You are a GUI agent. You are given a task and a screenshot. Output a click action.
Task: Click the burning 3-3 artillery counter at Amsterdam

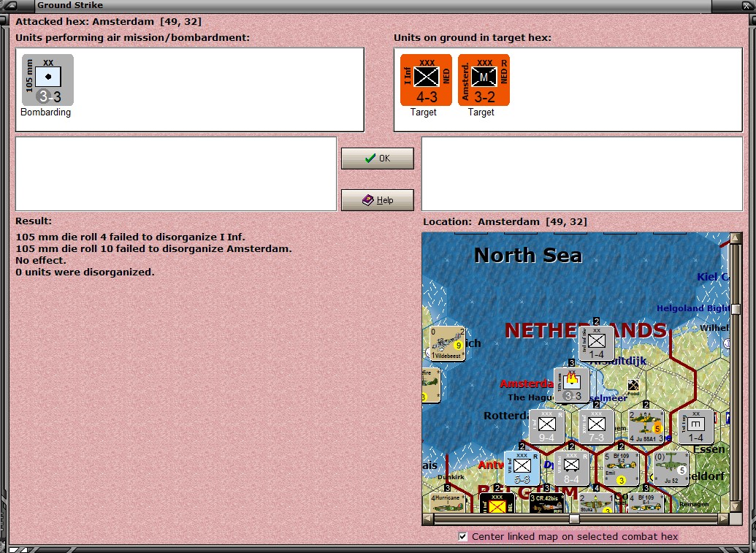point(571,385)
